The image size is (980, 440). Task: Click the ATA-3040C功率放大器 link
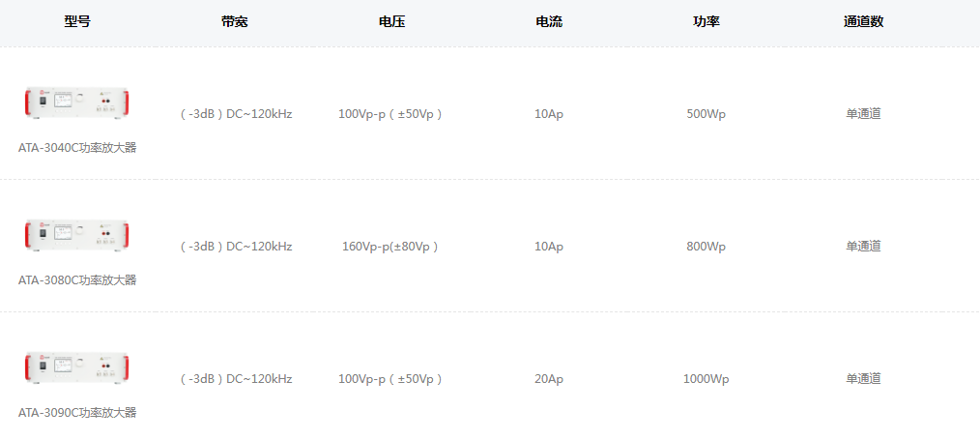tap(77, 148)
